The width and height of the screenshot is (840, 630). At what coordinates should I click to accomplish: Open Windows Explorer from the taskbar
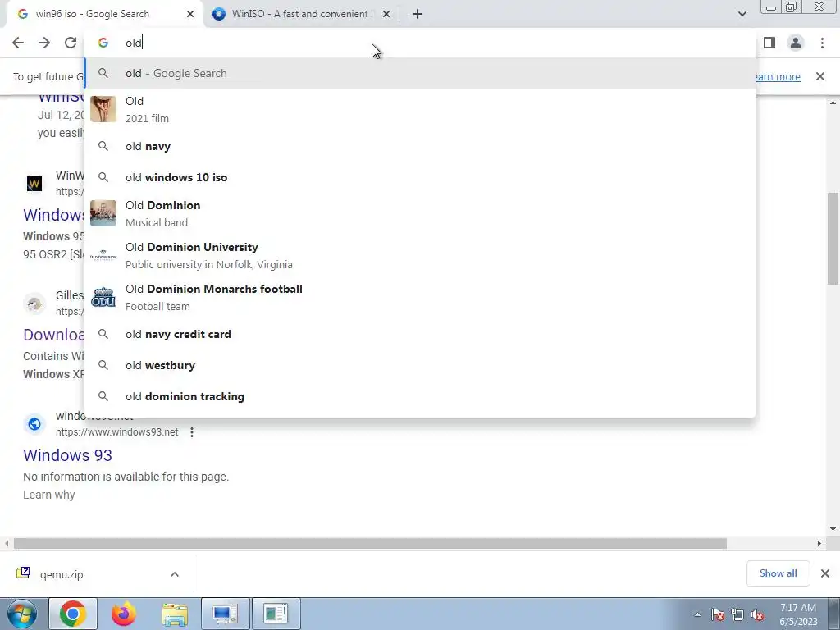(x=175, y=614)
